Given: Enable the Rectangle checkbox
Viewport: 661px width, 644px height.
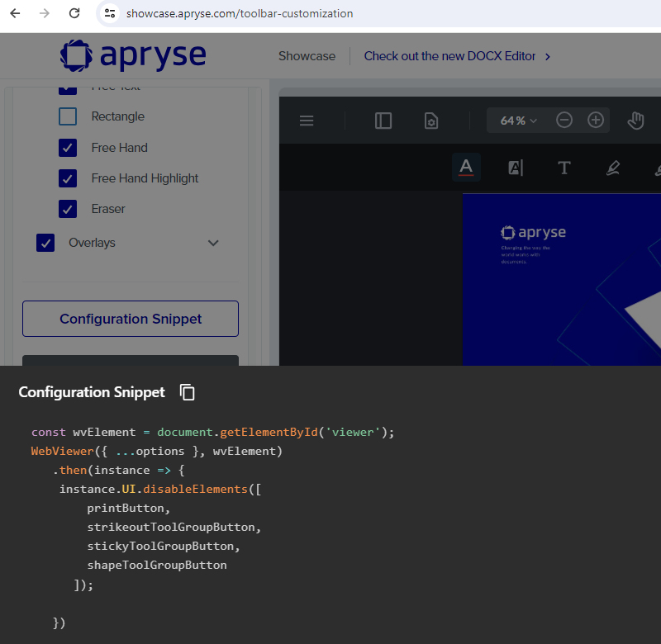Looking at the screenshot, I should 68,116.
